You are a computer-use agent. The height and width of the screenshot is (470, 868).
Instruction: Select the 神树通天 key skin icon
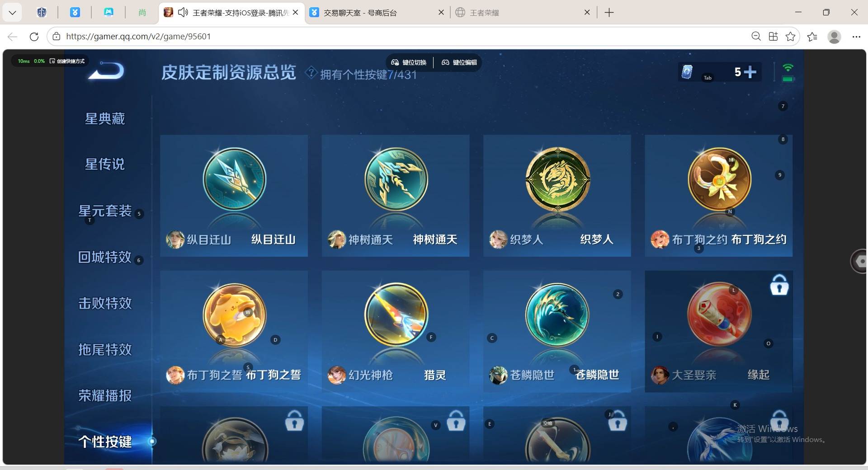click(396, 179)
